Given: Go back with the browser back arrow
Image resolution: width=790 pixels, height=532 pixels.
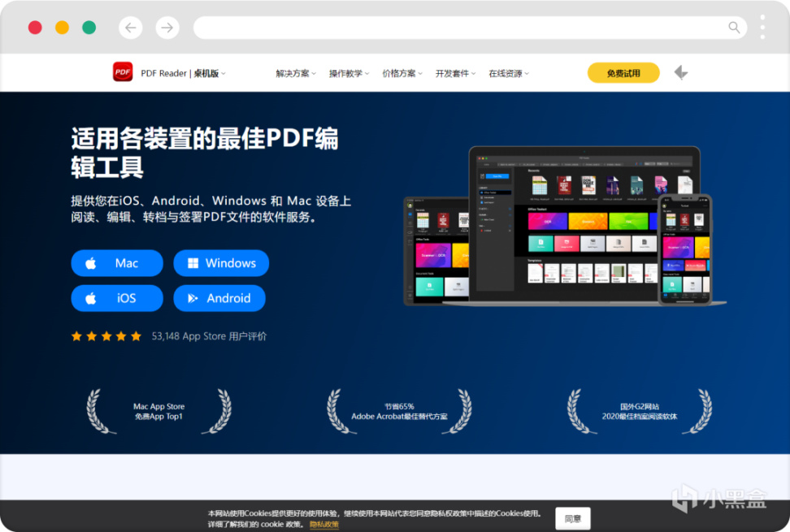Looking at the screenshot, I should click(x=131, y=28).
